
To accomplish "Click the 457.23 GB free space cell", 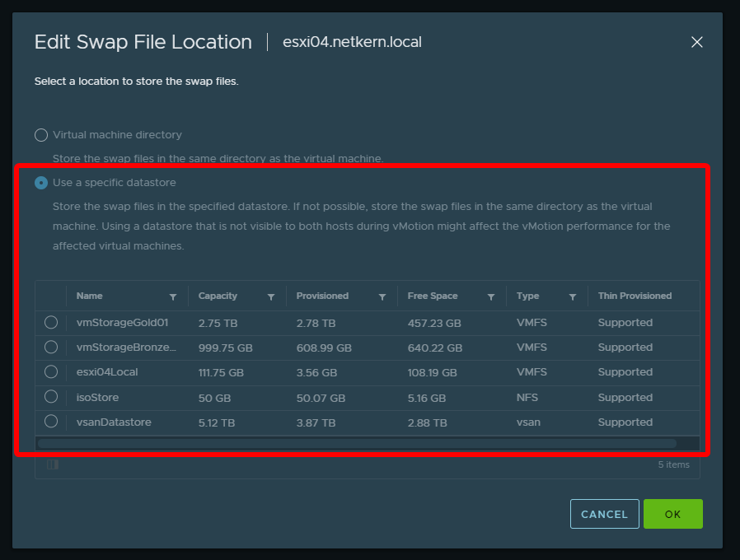I will [x=434, y=323].
